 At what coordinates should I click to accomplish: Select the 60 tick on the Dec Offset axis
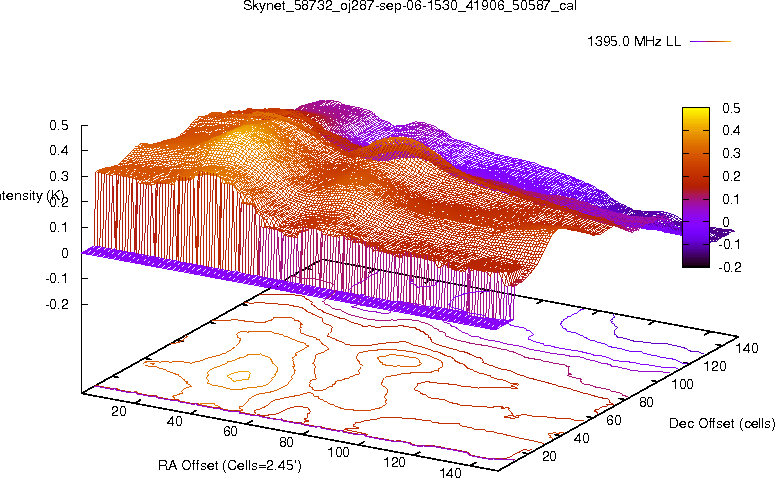[x=614, y=420]
